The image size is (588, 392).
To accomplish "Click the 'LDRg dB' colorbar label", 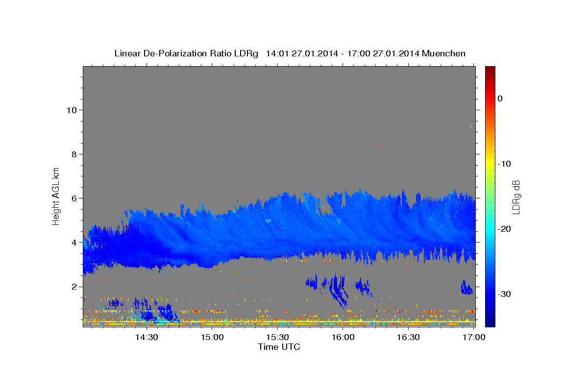I will point(515,196).
